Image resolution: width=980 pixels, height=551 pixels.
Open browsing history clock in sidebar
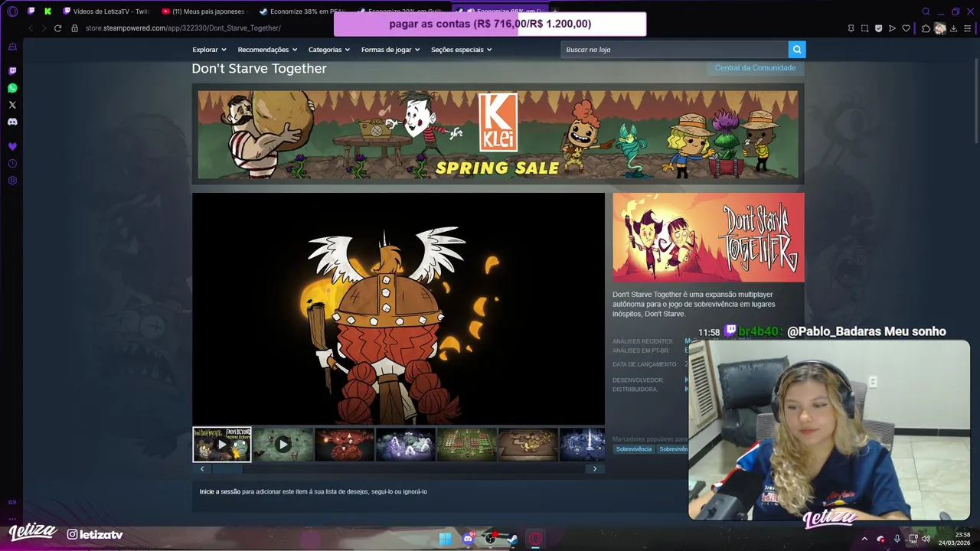(12, 164)
